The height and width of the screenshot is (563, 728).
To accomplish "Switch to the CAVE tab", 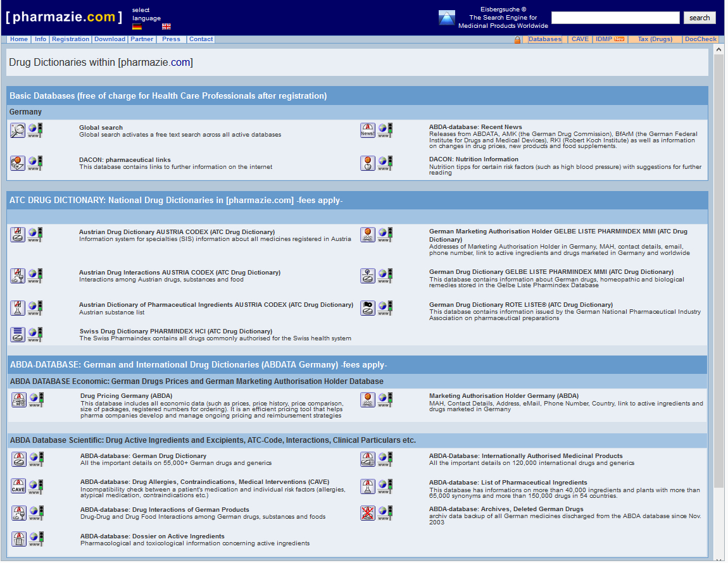I will click(x=580, y=39).
